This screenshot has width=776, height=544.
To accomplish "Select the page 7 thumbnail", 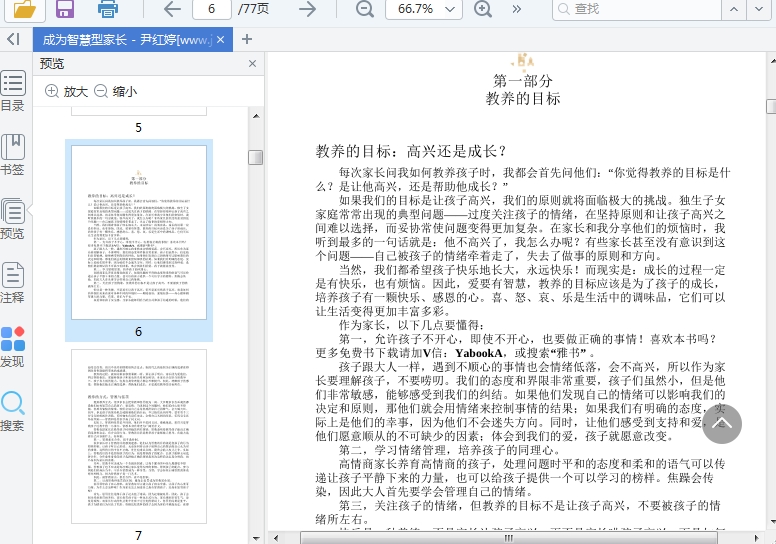I will [x=139, y=435].
